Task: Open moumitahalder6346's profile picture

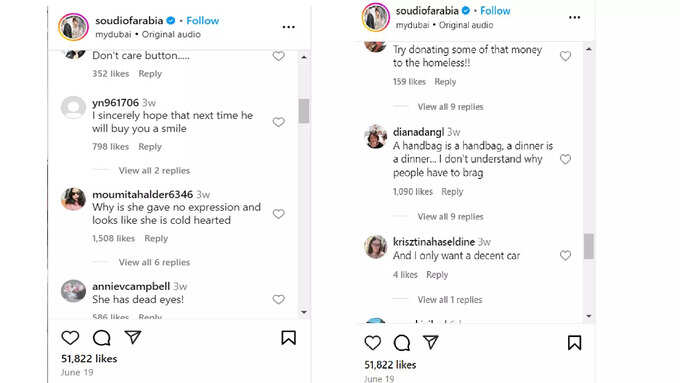Action: pyautogui.click(x=73, y=199)
